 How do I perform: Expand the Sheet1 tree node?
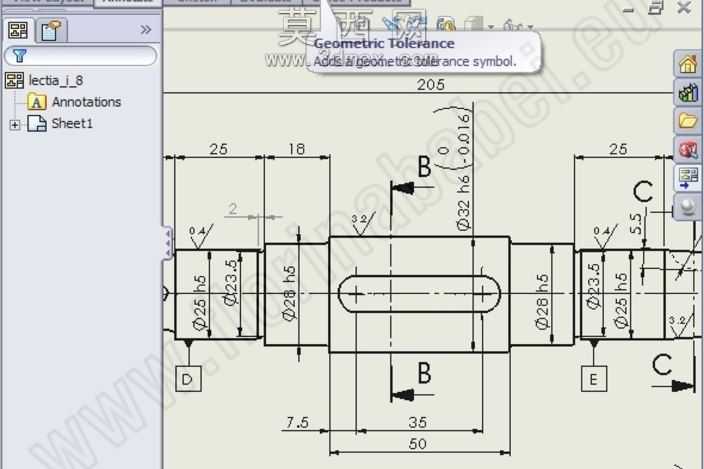(x=15, y=125)
